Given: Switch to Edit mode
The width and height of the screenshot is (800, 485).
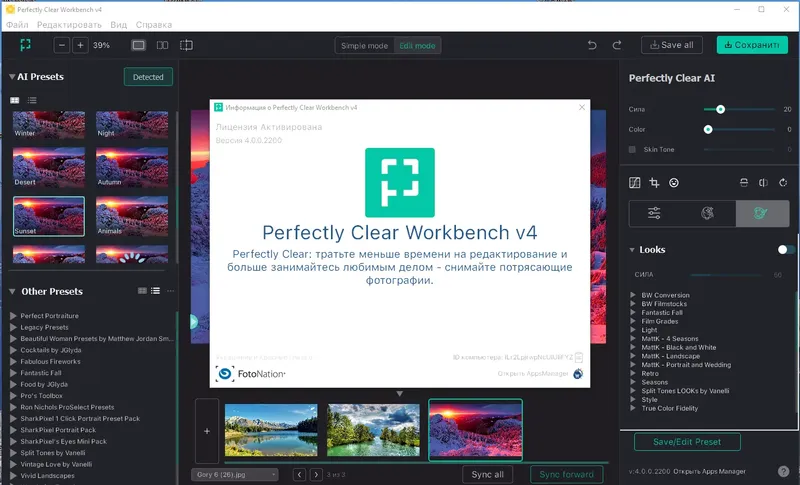Looking at the screenshot, I should pos(417,45).
